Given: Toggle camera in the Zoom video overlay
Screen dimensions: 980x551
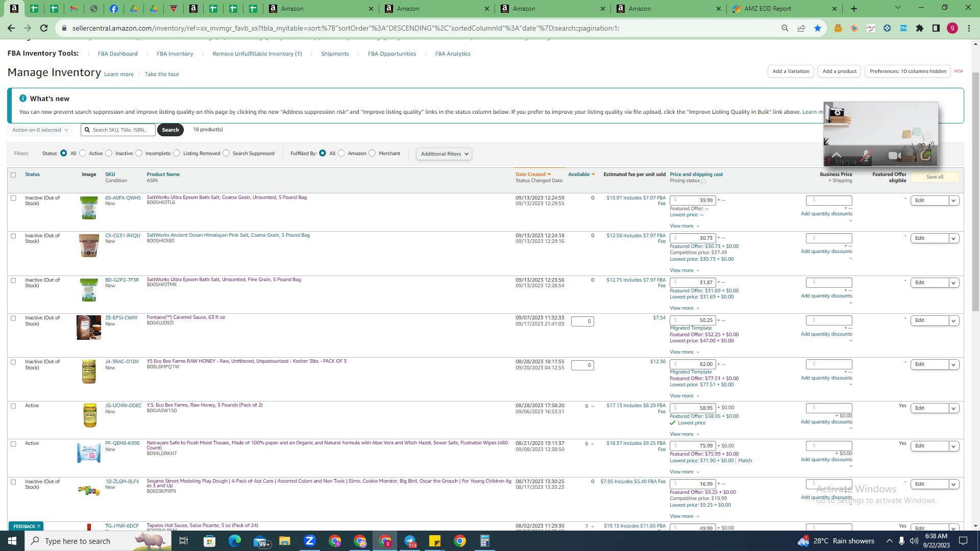Looking at the screenshot, I should coord(894,155).
